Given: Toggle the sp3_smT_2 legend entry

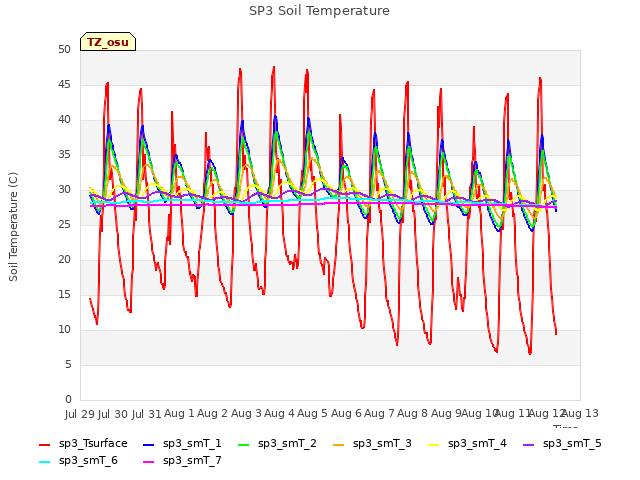Looking at the screenshot, I should 277,443.
